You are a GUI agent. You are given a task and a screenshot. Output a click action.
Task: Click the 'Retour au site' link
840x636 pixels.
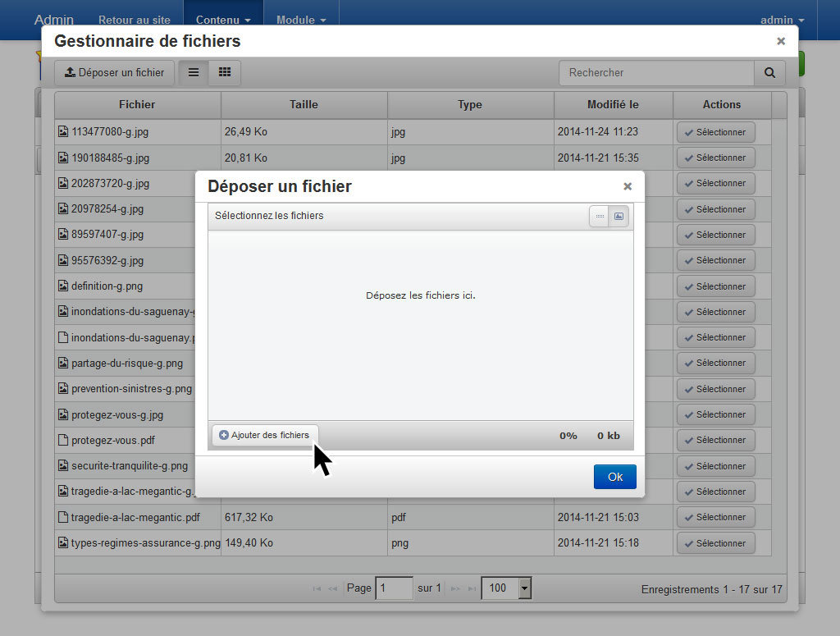point(135,20)
